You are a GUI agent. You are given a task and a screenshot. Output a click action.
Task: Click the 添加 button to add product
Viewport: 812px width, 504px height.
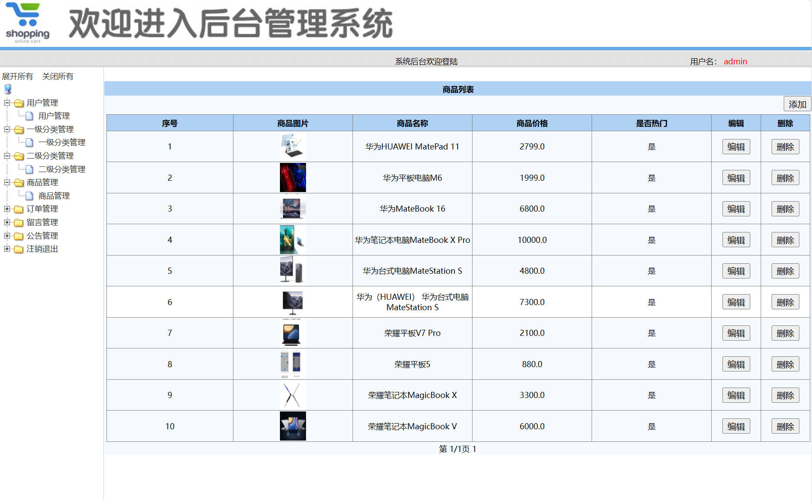[x=796, y=104]
